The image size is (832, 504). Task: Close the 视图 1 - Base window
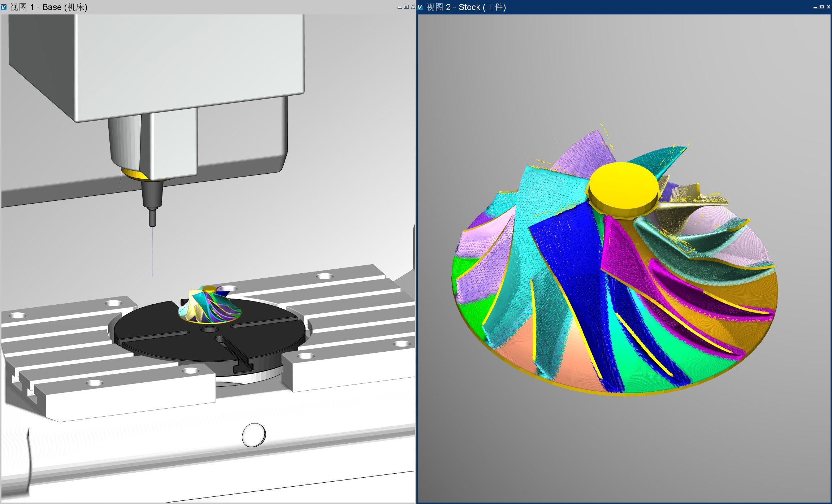pyautogui.click(x=413, y=7)
